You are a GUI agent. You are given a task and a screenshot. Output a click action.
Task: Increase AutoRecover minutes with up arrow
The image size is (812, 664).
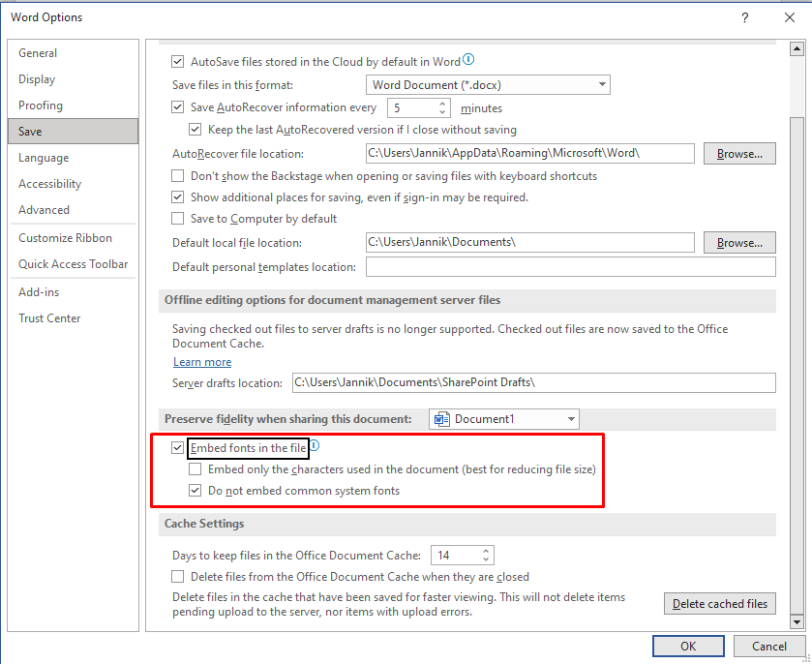442,104
